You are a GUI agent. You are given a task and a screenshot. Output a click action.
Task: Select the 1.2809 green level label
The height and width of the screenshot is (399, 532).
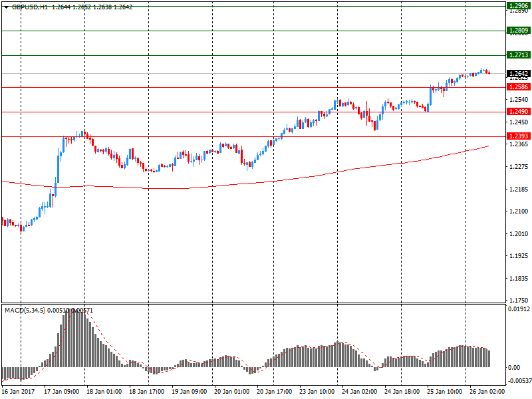click(x=519, y=31)
